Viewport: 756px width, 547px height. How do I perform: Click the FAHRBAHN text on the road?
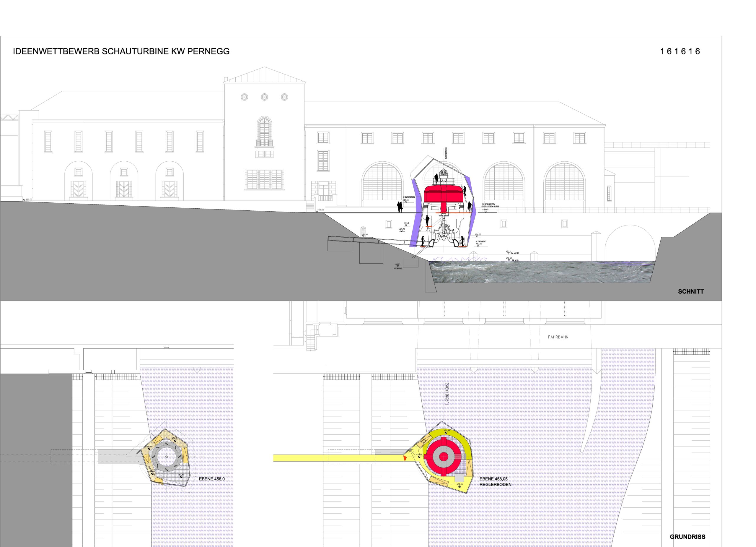(x=558, y=337)
